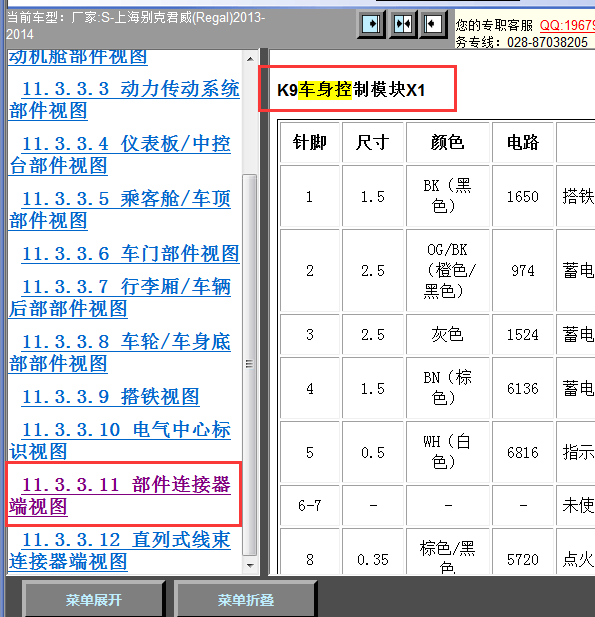Click circuit cell 1524
This screenshot has height=617, width=595.
pos(523,334)
